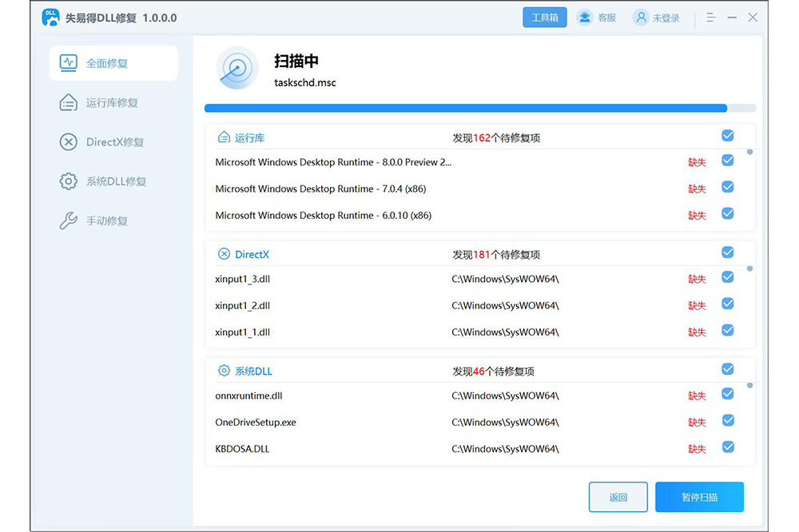Click the 未登录 user account icon
This screenshot has height=532, width=799.
pyautogui.click(x=640, y=17)
